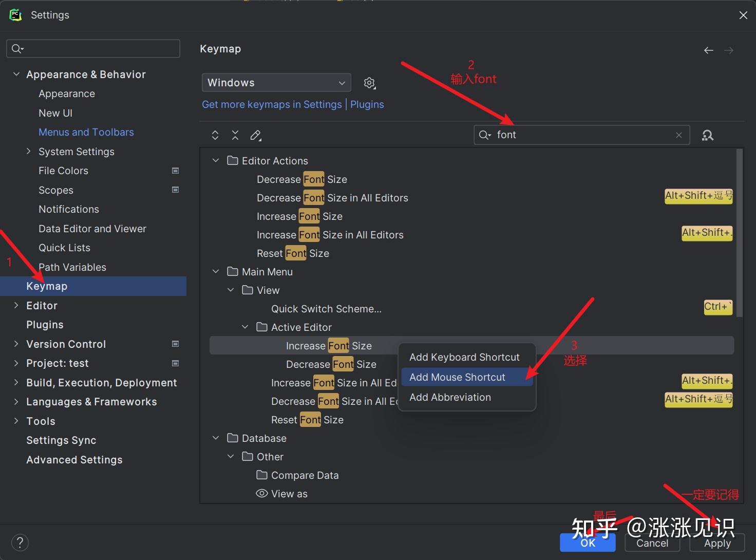Viewport: 756px width, 560px height.
Task: Choose Add Keyboard Shortcut from context menu
Action: click(x=467, y=357)
